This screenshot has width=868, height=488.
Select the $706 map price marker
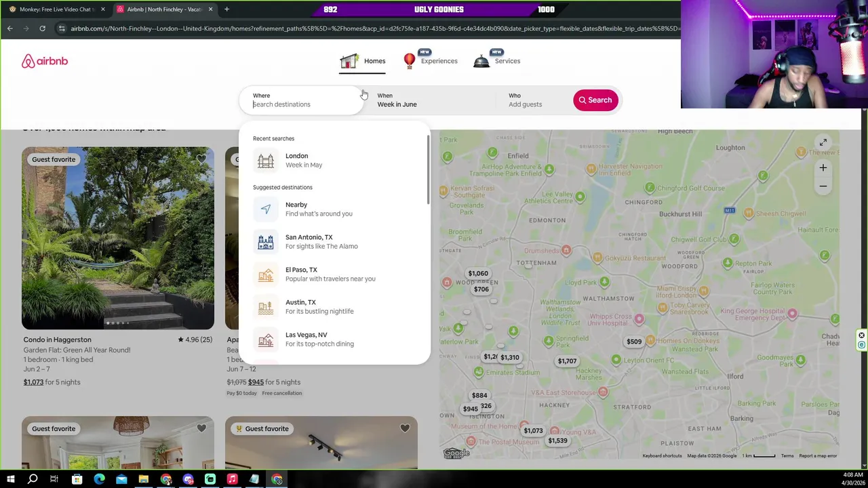click(481, 289)
